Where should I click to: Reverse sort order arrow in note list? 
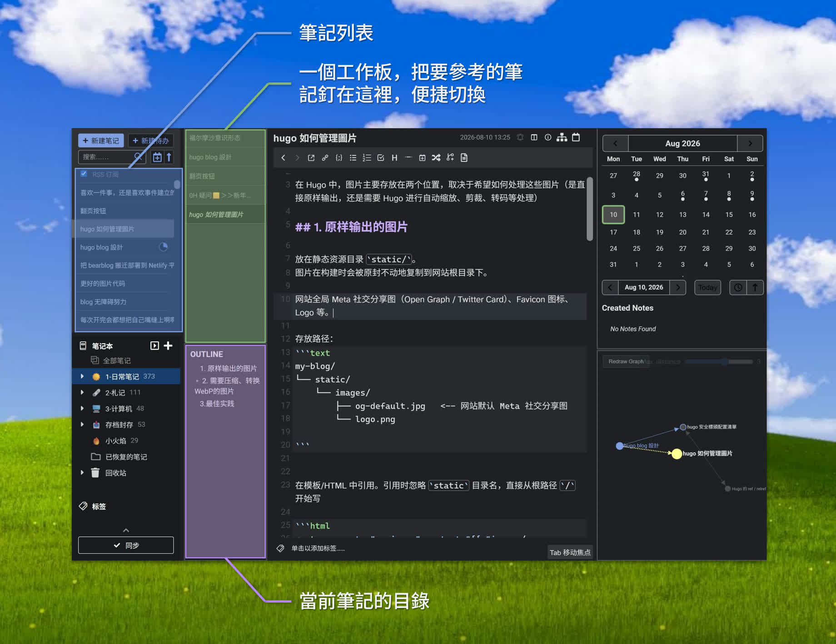169,157
